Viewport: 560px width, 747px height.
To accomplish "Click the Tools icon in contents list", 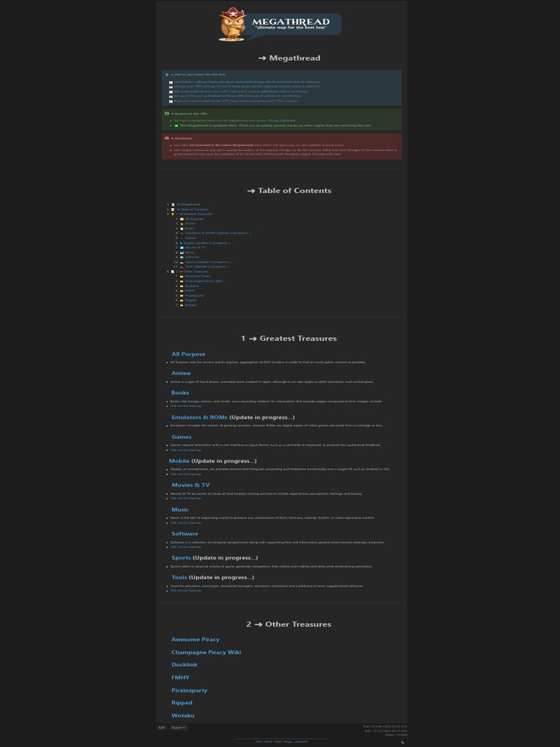I will coord(182,267).
